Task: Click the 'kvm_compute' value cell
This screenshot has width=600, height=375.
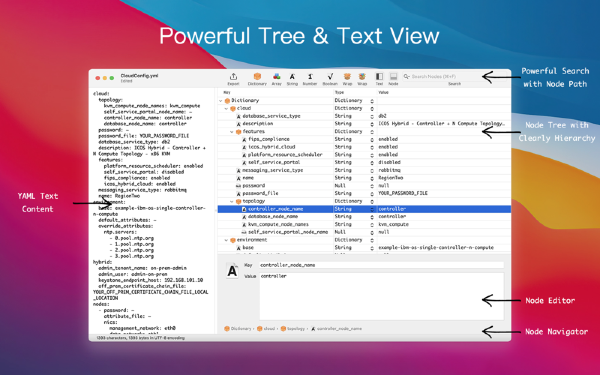Action: point(393,225)
